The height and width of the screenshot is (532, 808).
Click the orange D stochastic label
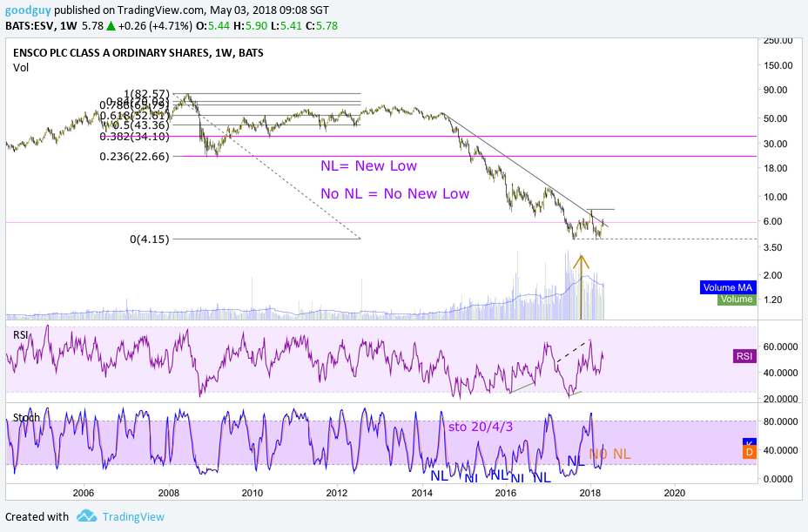(750, 453)
